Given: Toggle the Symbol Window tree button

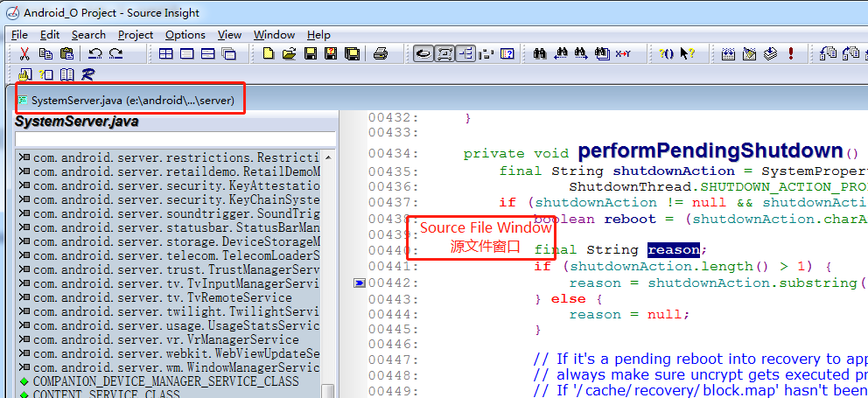Looking at the screenshot, I should 465,53.
